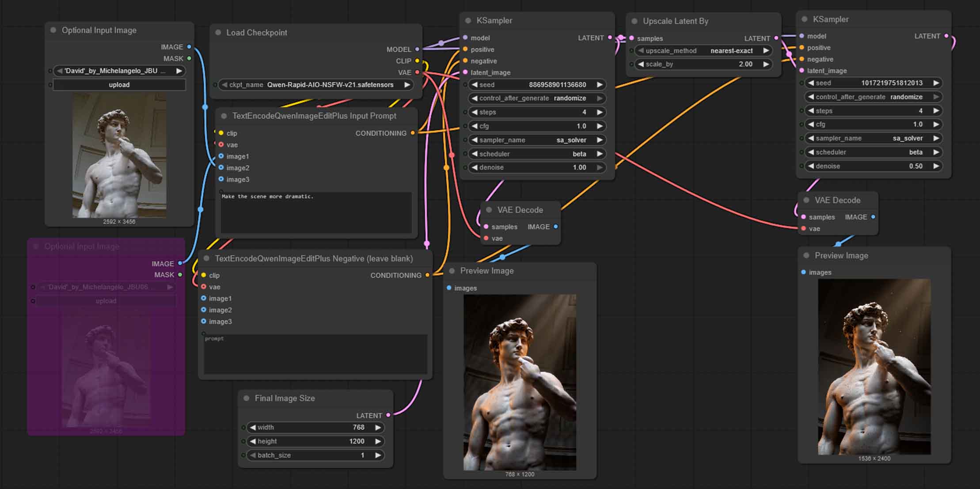Collapse the right Preview Image node header dot
The image size is (980, 489).
point(805,255)
